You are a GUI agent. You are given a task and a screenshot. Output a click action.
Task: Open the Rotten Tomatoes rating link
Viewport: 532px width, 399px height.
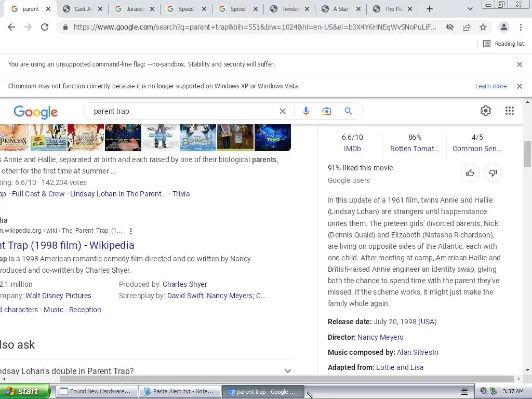tap(414, 149)
